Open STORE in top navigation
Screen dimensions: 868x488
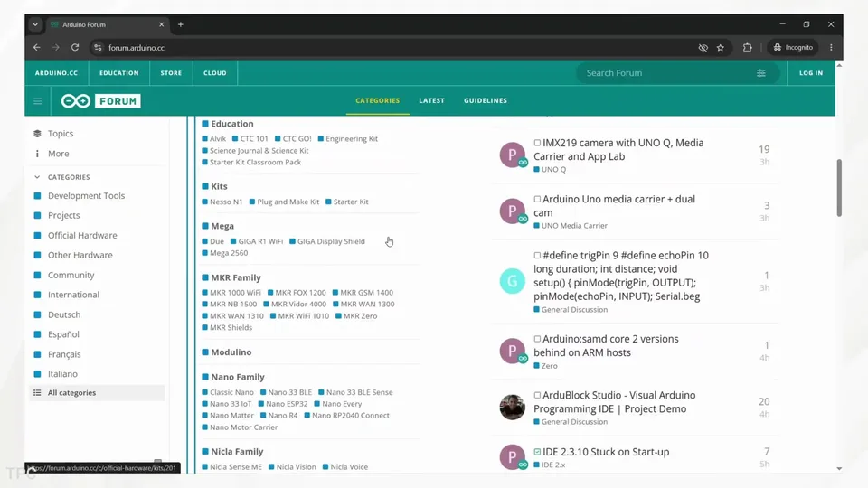(171, 73)
